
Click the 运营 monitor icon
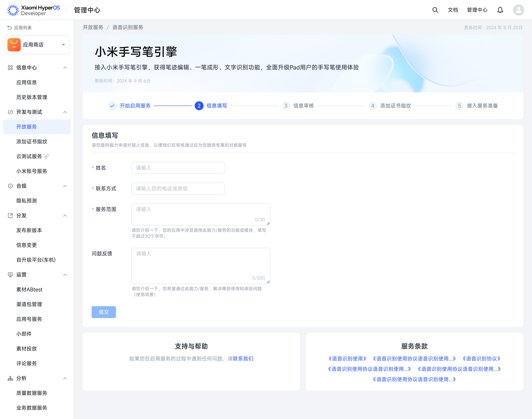(x=10, y=275)
